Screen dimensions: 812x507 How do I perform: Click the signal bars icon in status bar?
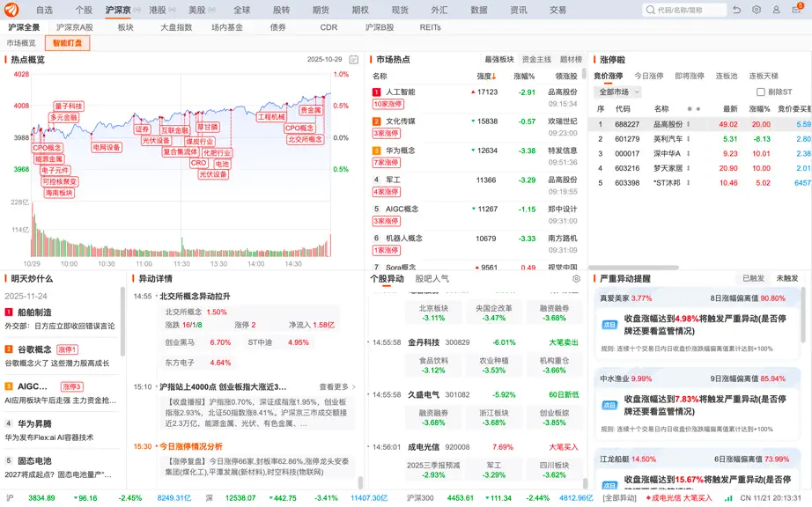click(729, 498)
